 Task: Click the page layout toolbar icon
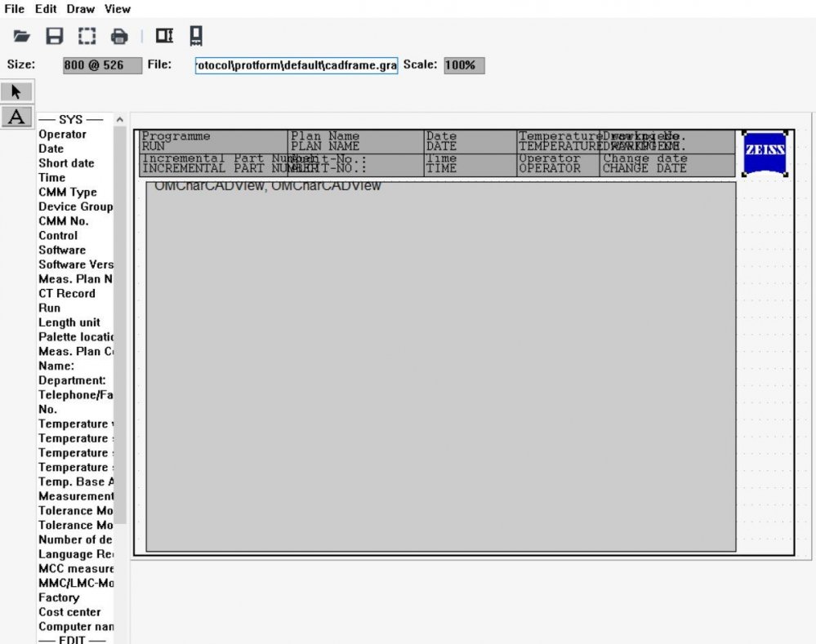click(163, 36)
